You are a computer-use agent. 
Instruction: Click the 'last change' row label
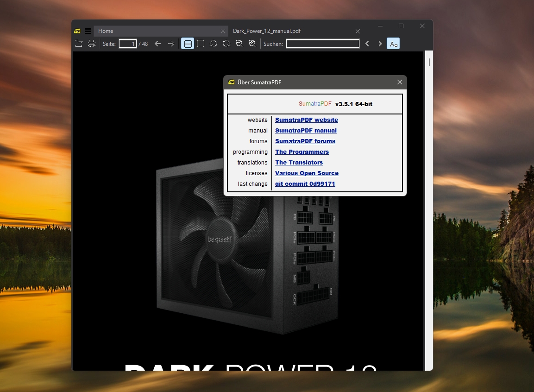(253, 184)
